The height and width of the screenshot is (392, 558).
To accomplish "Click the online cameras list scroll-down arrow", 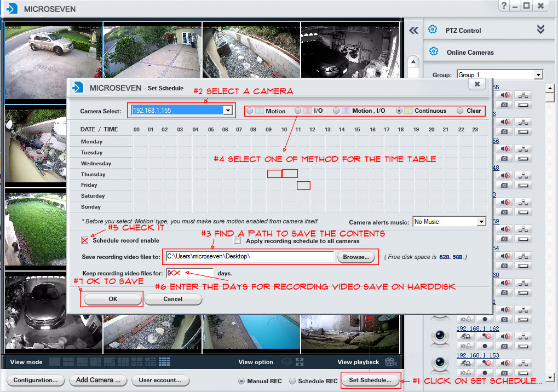I will click(x=550, y=378).
